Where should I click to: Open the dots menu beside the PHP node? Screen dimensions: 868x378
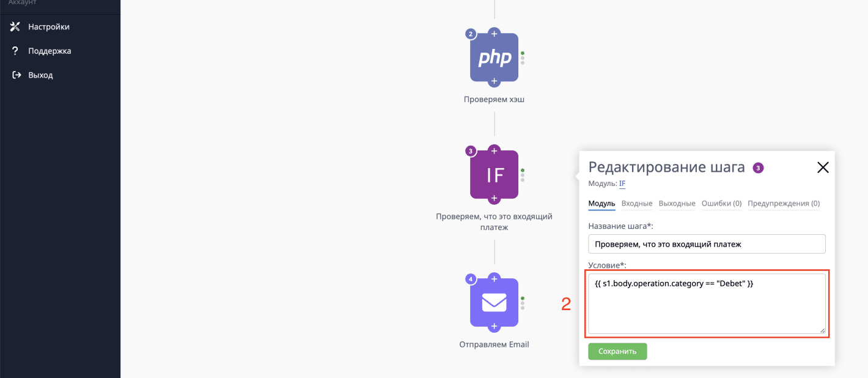pyautogui.click(x=523, y=61)
